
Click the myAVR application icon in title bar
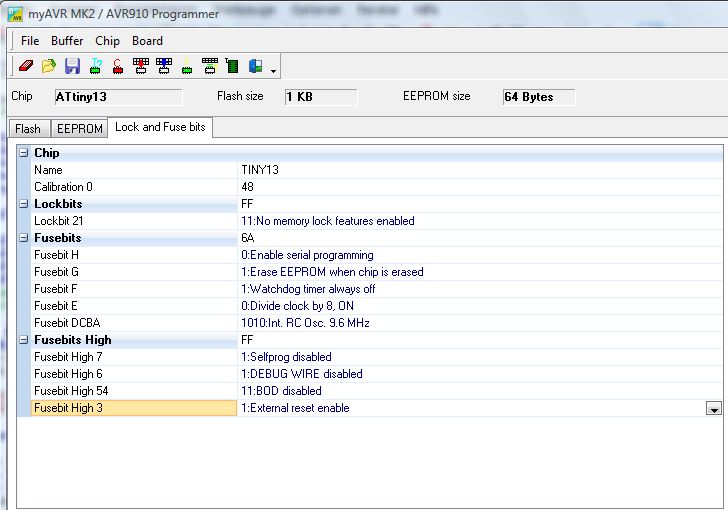click(15, 14)
